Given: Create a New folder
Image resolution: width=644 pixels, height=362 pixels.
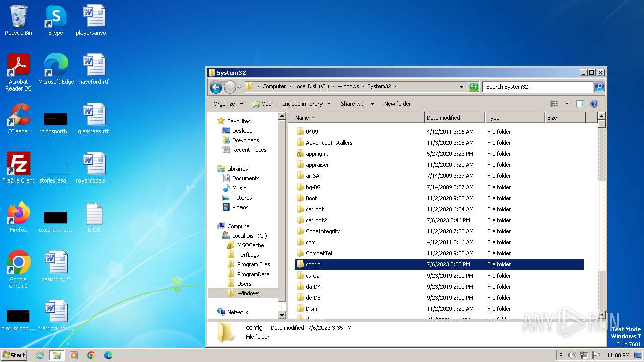Looking at the screenshot, I should click(397, 104).
